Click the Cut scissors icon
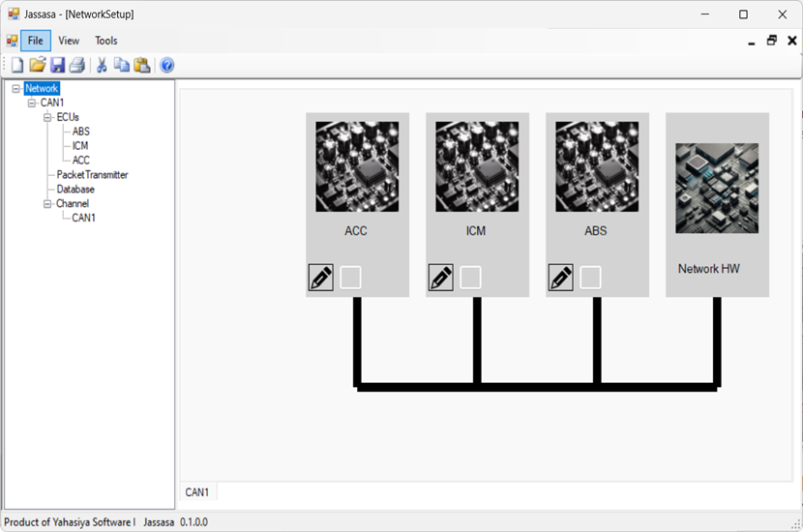The width and height of the screenshot is (803, 532). (102, 65)
